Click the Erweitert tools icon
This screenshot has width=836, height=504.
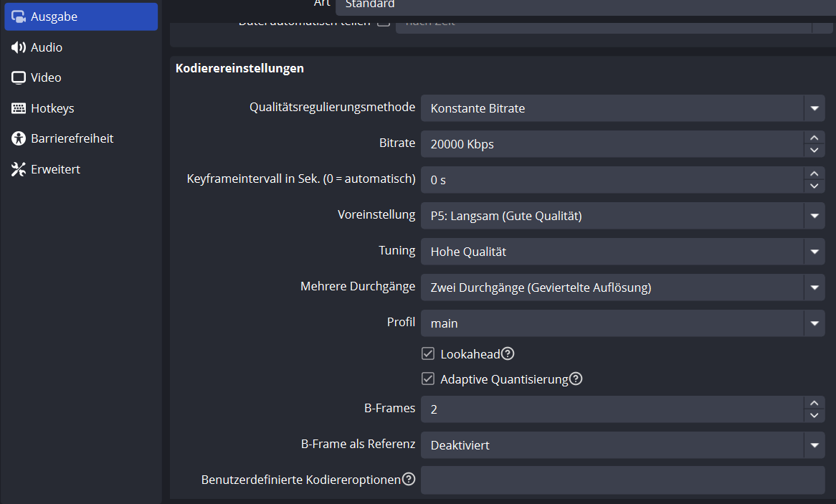coord(19,169)
